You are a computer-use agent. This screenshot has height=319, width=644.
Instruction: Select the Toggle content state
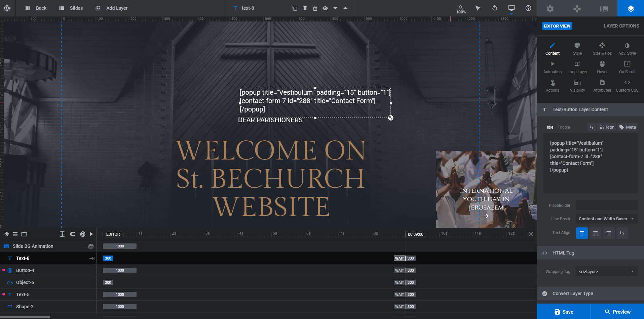coord(564,127)
